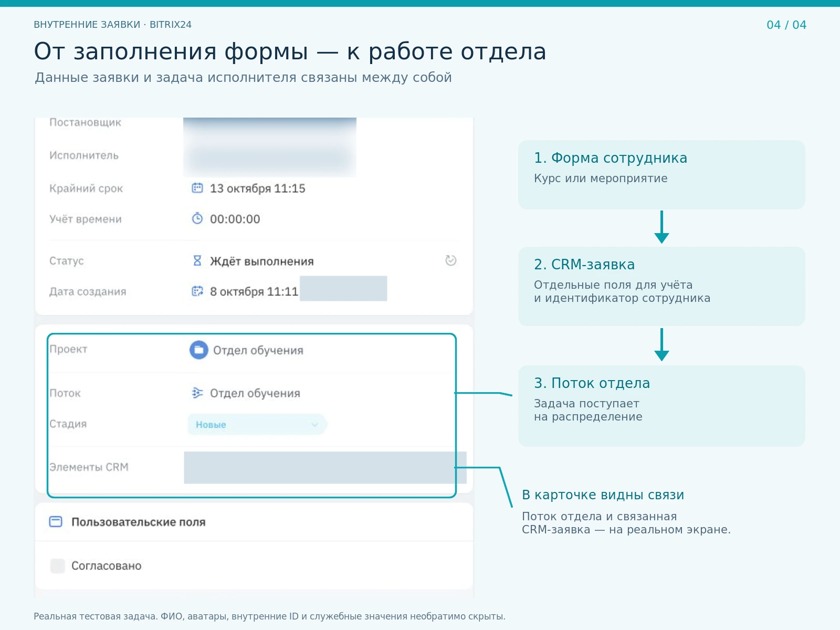This screenshot has height=630, width=840.
Task: Click the status history icon by Статус
Action: tap(450, 260)
